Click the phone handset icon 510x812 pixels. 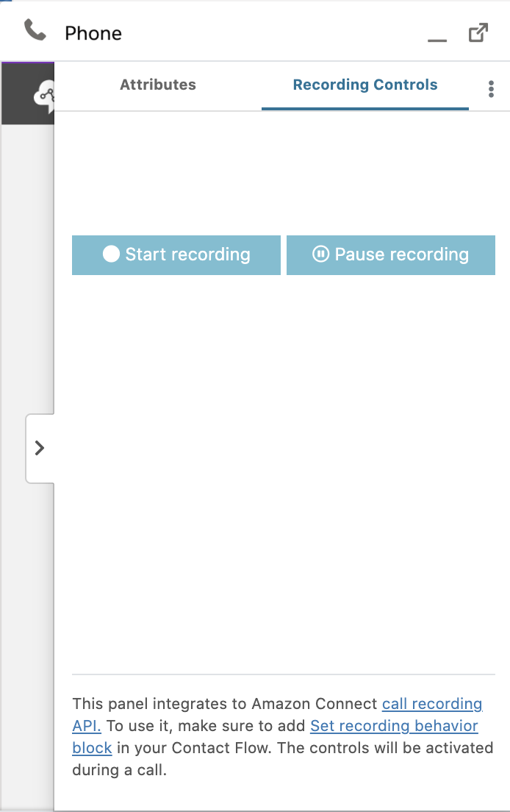point(35,31)
